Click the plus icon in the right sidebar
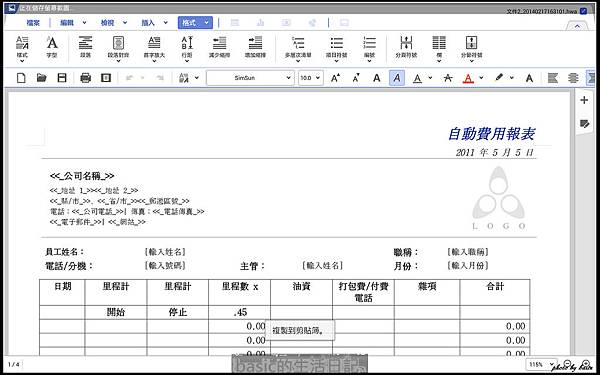600x375 pixels. coord(584,100)
